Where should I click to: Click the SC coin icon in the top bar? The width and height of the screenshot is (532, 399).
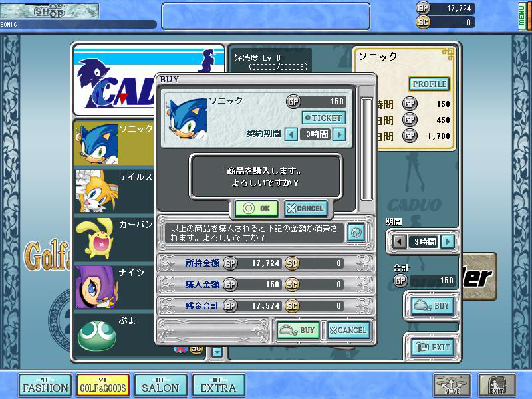click(x=423, y=22)
